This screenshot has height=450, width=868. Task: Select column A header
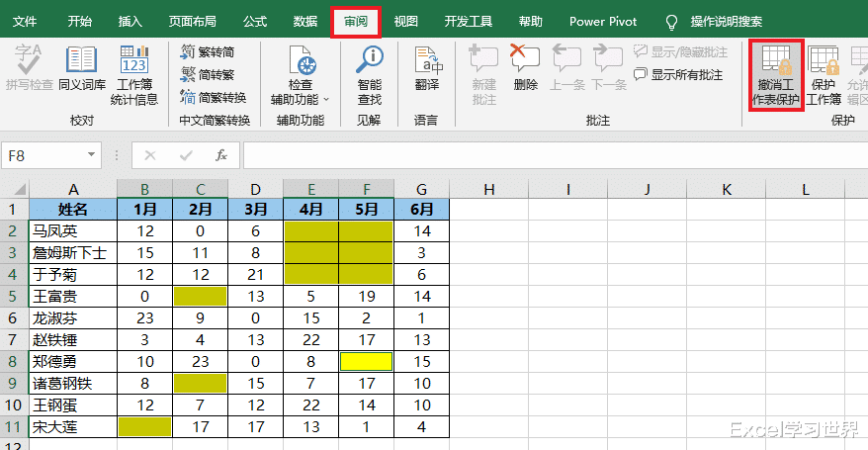73,190
